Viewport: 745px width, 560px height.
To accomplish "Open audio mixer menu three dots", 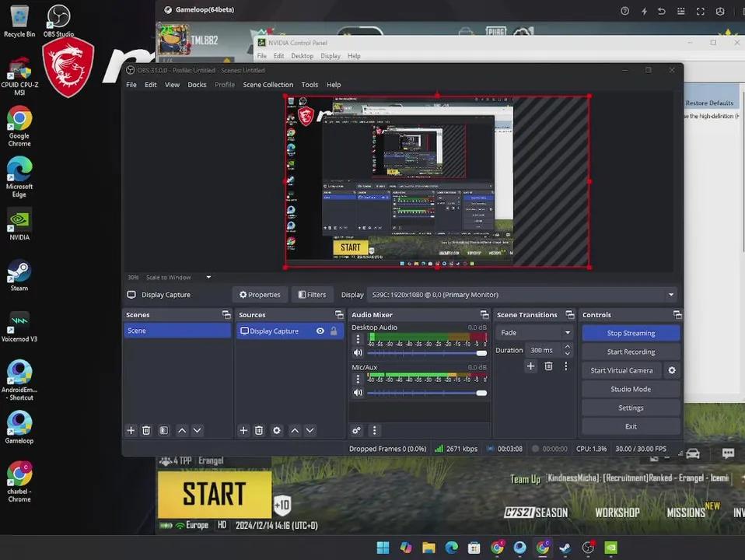I will point(374,430).
